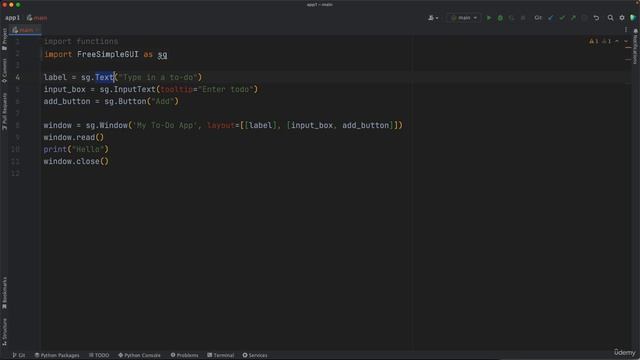The height and width of the screenshot is (360, 640).
Task: Open the editor tabs three-dot menu
Action: 626,30
